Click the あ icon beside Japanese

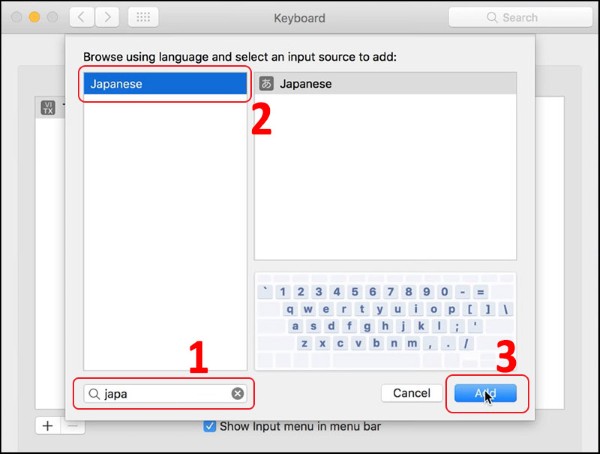266,84
